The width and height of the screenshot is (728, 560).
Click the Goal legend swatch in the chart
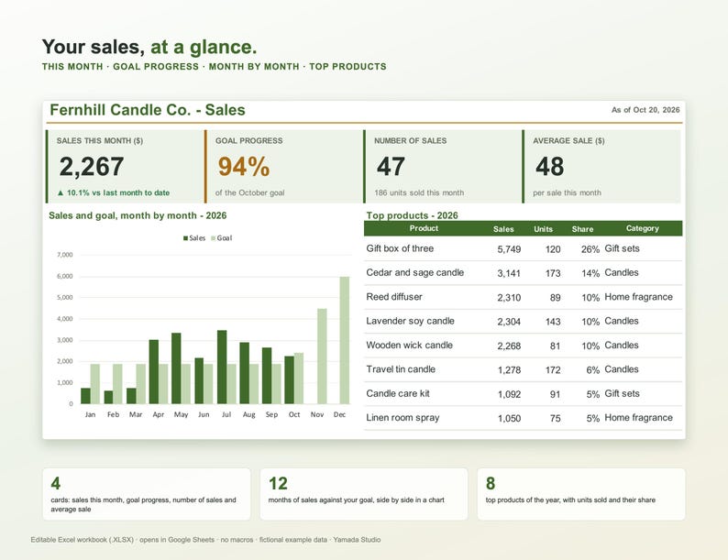pos(214,238)
